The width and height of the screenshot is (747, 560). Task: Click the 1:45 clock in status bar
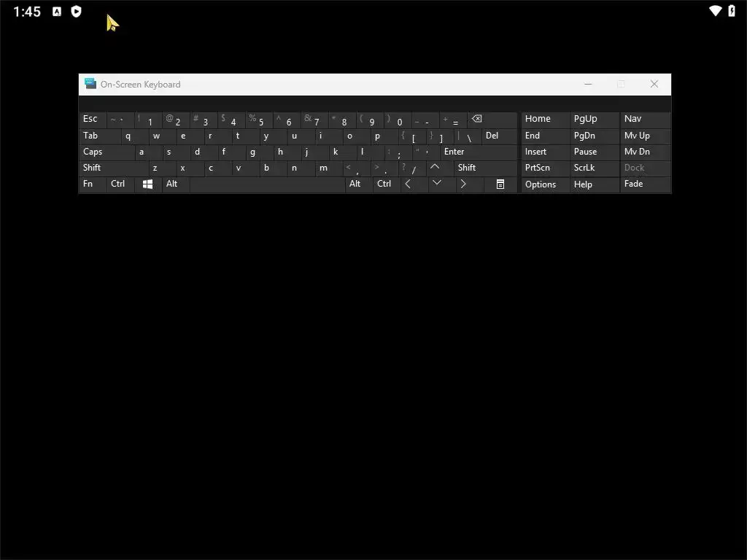tap(27, 12)
